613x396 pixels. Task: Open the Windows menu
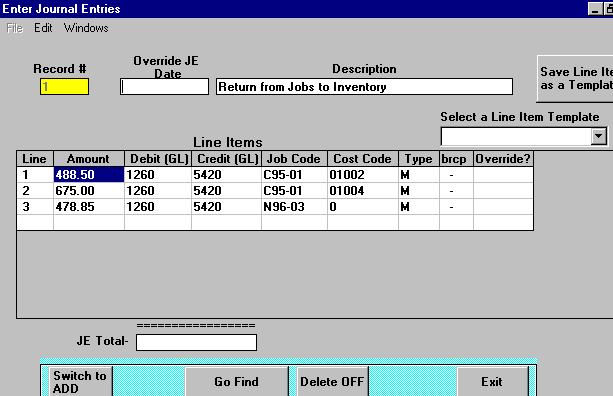pos(86,28)
